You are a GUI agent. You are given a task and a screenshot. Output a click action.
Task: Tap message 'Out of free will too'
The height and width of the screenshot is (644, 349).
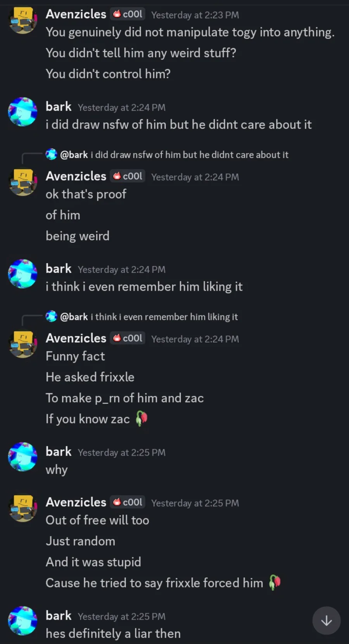pos(97,520)
